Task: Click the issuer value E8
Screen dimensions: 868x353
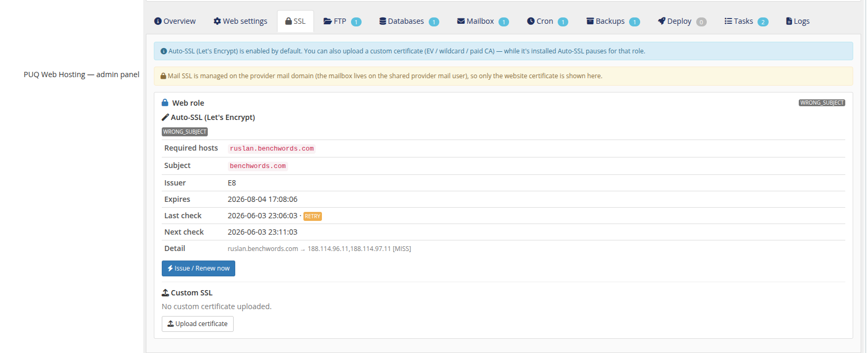Action: pyautogui.click(x=232, y=183)
